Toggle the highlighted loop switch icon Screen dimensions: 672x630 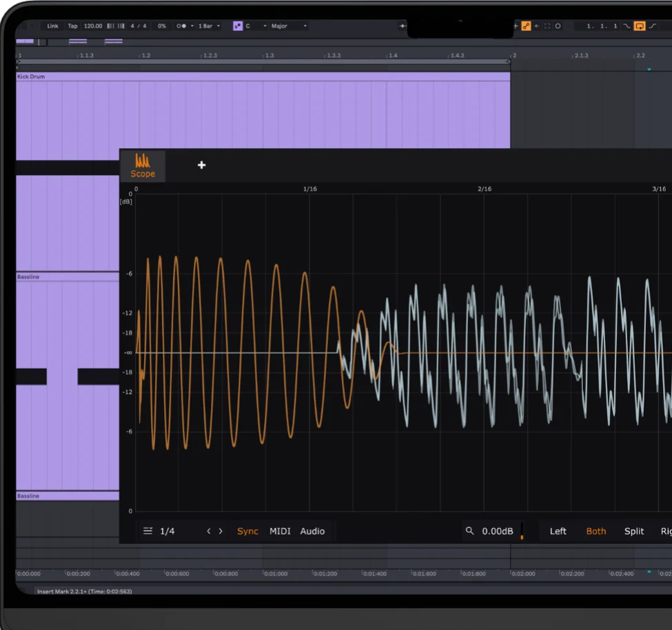click(x=640, y=26)
